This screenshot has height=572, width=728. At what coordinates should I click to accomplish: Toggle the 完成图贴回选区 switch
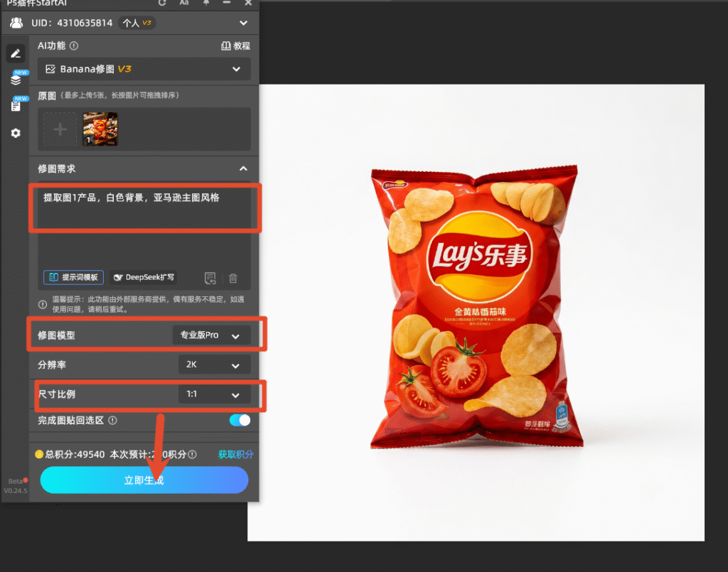point(240,421)
